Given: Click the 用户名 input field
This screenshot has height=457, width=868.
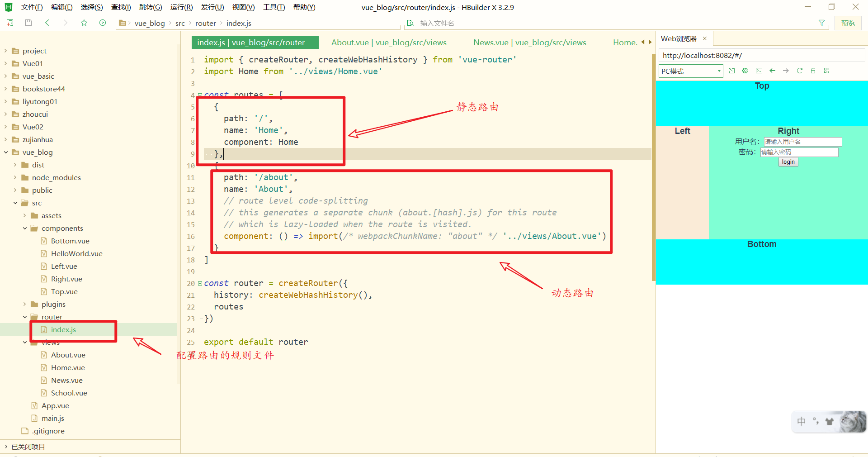Looking at the screenshot, I should (802, 142).
